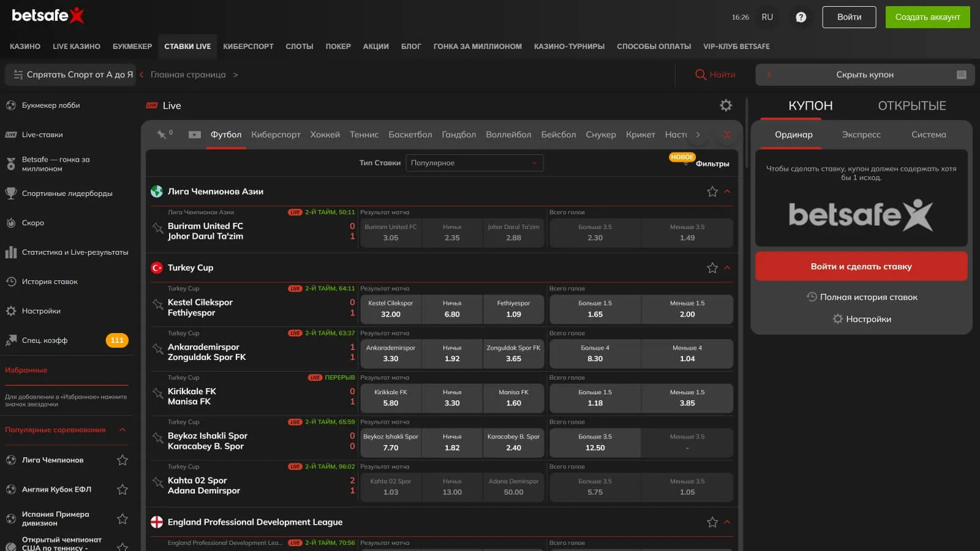The image size is (980, 551).
Task: Click breadcrumb back chevron
Action: pyautogui.click(x=141, y=75)
